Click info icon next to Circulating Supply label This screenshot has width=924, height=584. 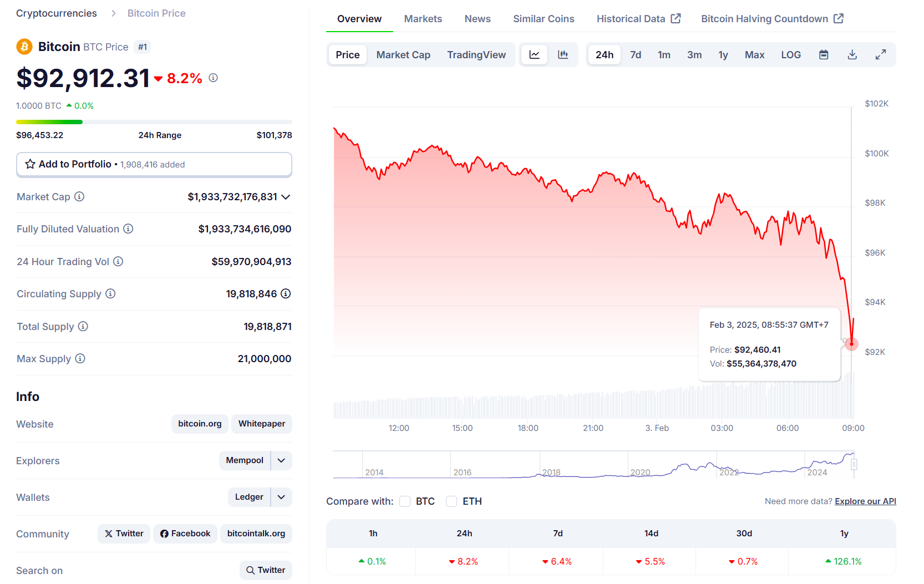tap(110, 294)
